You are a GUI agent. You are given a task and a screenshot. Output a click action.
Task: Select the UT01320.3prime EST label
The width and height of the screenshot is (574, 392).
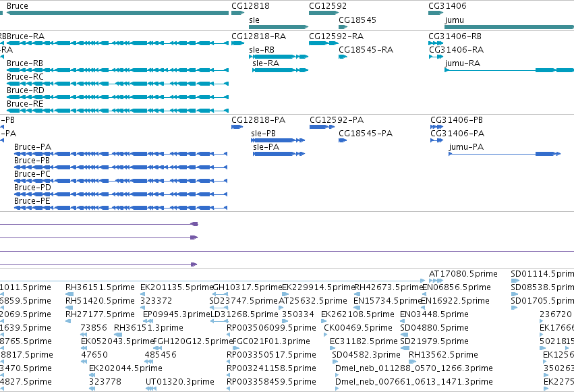tap(179, 382)
